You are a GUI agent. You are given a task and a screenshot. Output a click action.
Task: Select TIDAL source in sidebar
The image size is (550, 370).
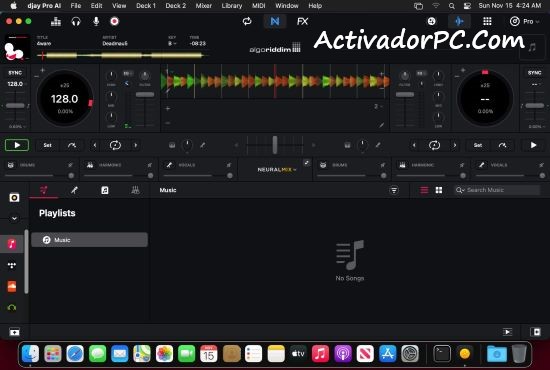click(x=12, y=265)
